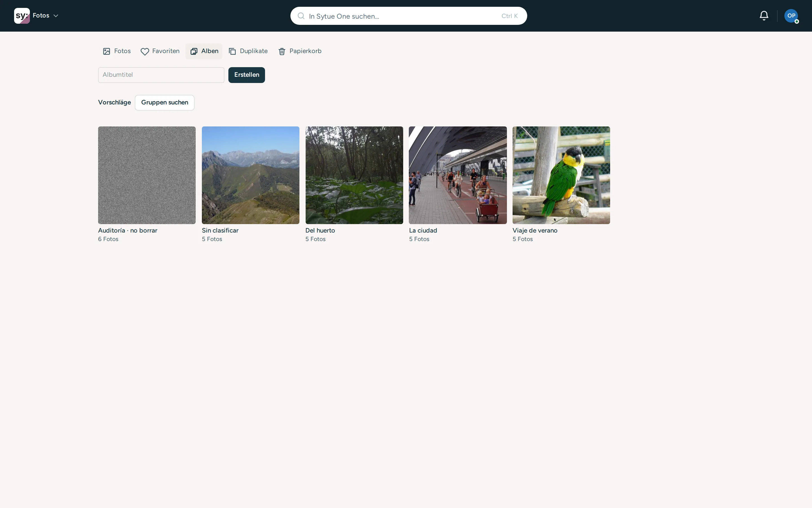Click the Del huerto album title
812x508 pixels.
pyautogui.click(x=320, y=231)
